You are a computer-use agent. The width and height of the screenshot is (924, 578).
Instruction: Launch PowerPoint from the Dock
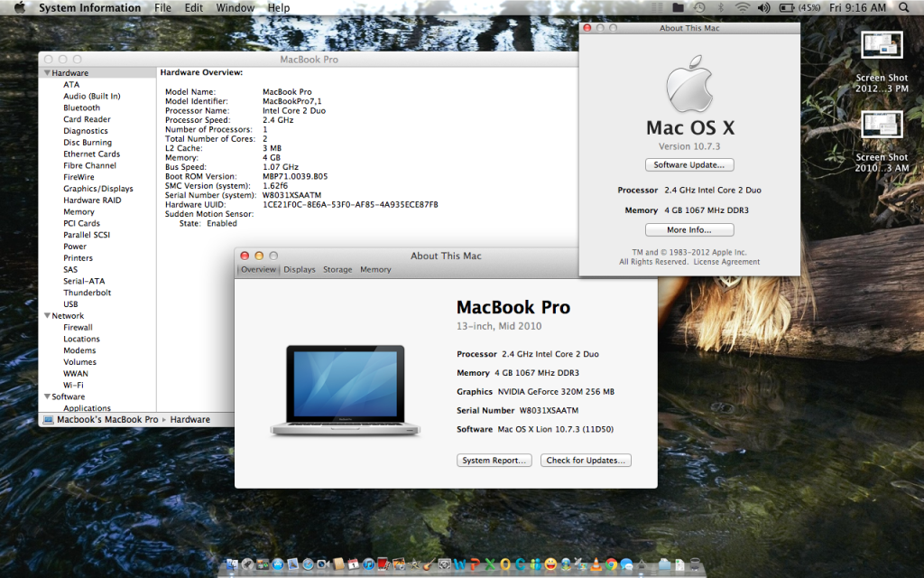[475, 564]
